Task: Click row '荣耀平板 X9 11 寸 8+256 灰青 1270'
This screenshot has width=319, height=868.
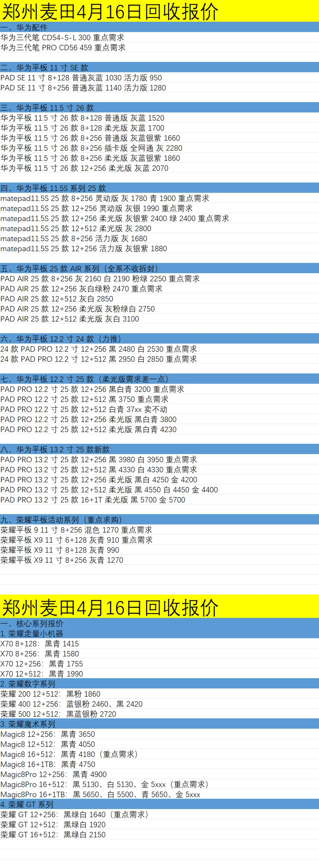Action: pyautogui.click(x=159, y=560)
